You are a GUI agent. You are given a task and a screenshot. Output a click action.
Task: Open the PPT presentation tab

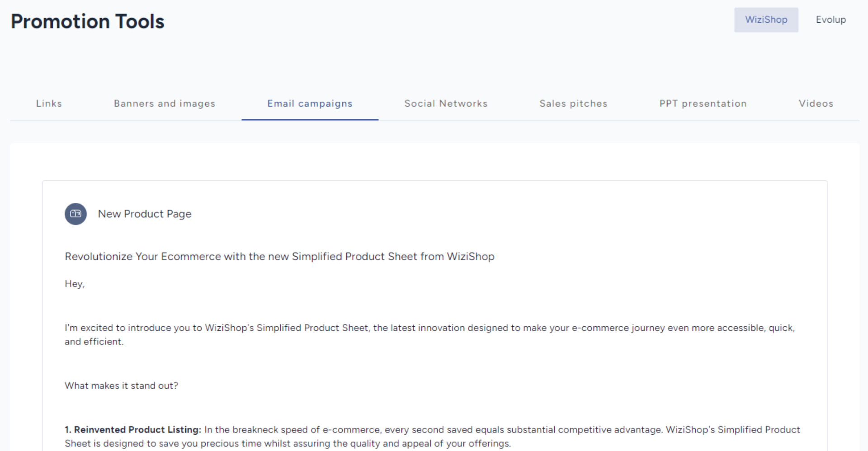pyautogui.click(x=703, y=103)
